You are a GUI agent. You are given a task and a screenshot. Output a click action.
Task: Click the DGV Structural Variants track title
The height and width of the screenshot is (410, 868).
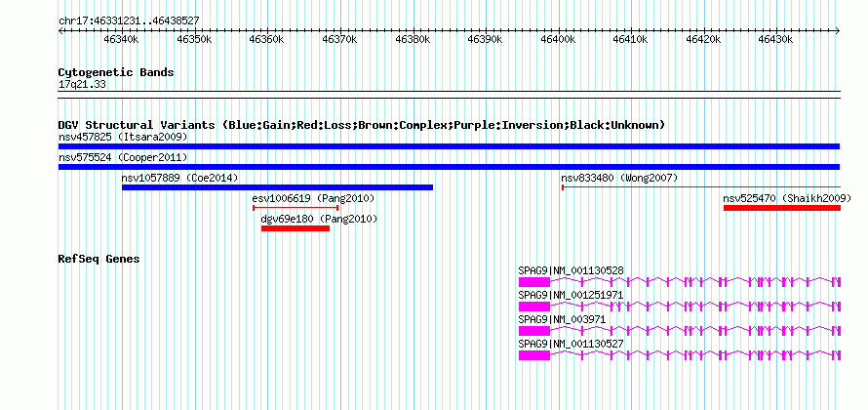point(362,125)
